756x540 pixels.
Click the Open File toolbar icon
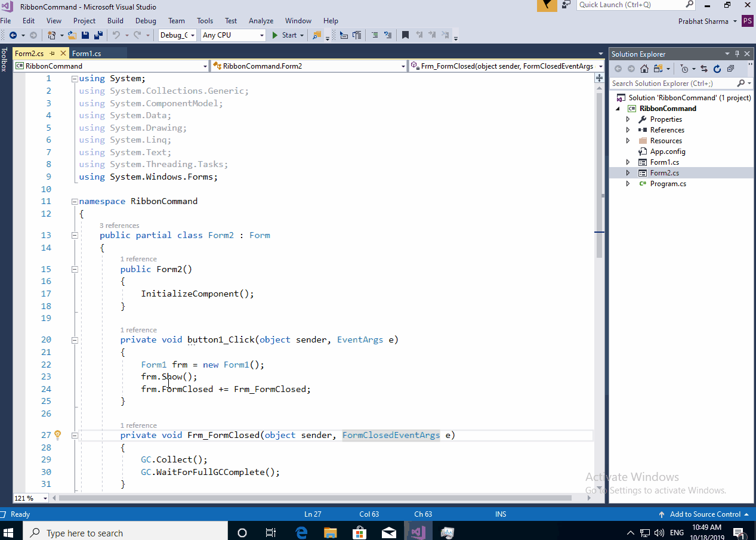pos(72,35)
